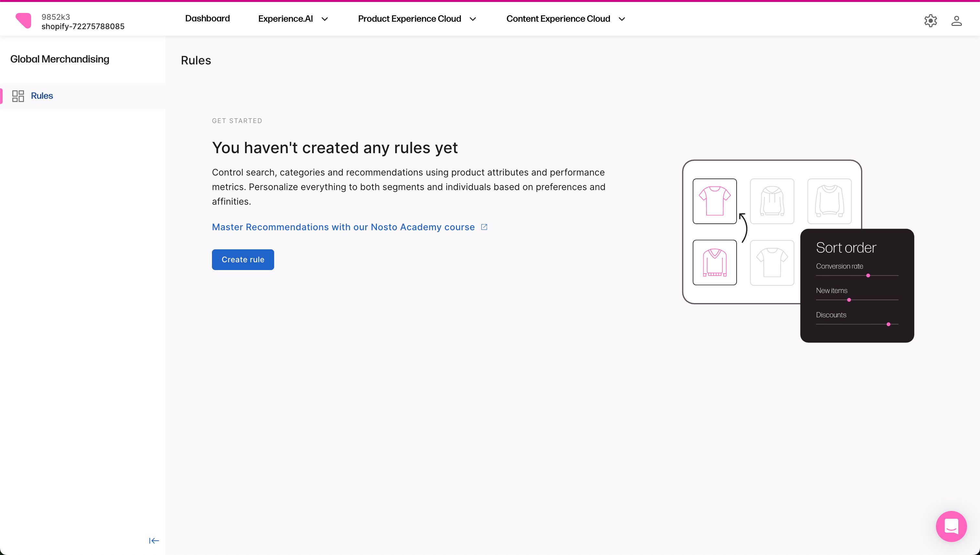The image size is (980, 555).
Task: Click the Rules grid icon in sidebar
Action: (x=18, y=96)
